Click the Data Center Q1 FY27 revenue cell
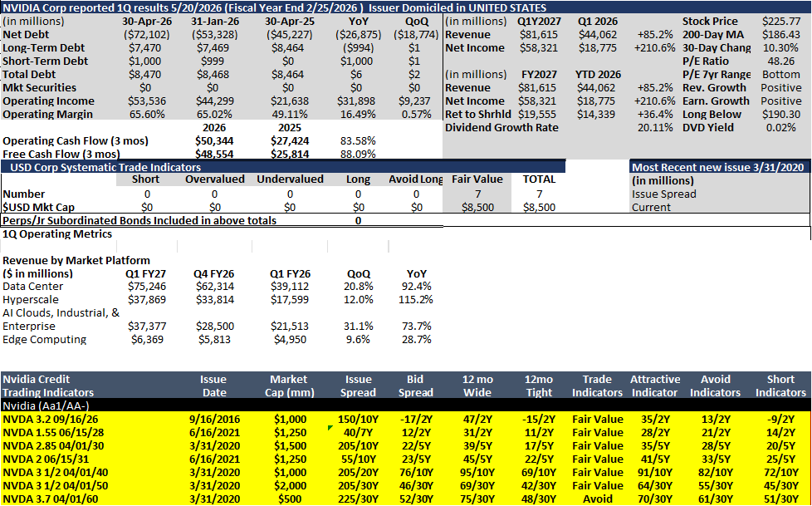This screenshot has height=506, width=812. pos(145,286)
